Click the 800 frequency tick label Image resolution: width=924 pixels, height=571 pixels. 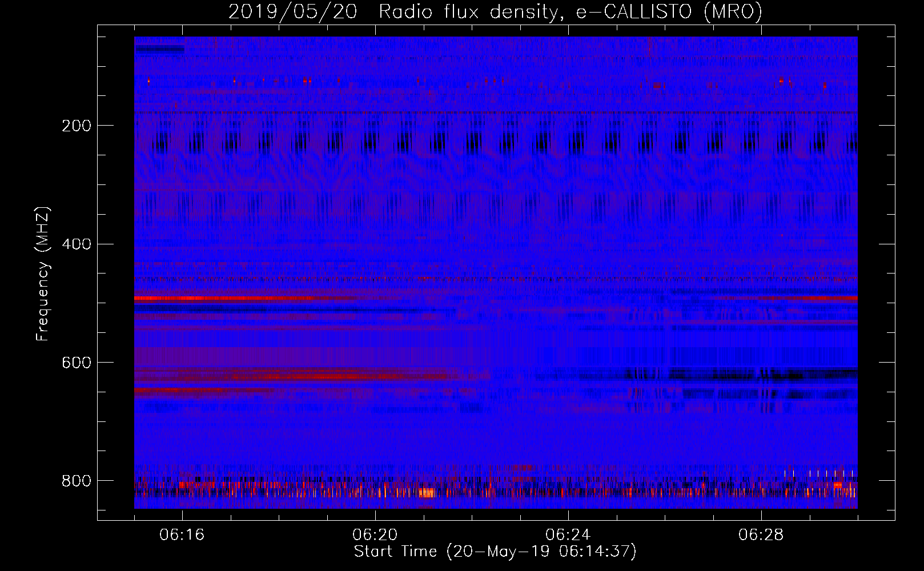77,481
